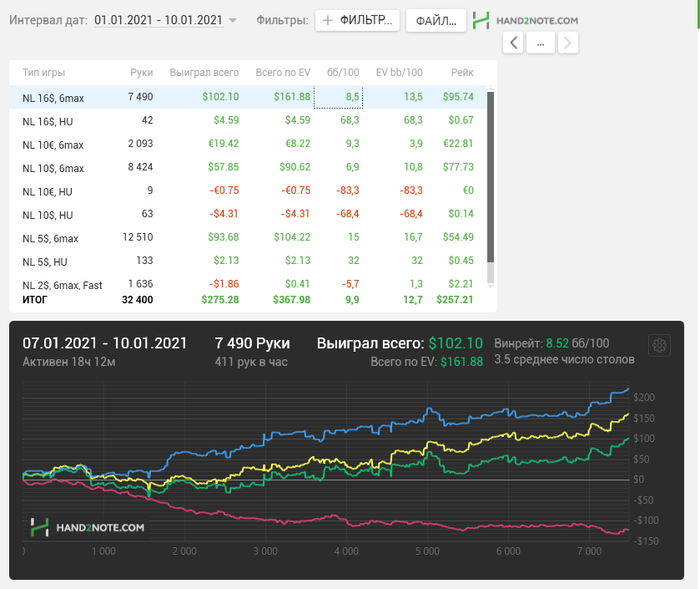Click the chart period 07.01.2021 - 10.01.2021
This screenshot has height=589, width=700.
[x=104, y=343]
